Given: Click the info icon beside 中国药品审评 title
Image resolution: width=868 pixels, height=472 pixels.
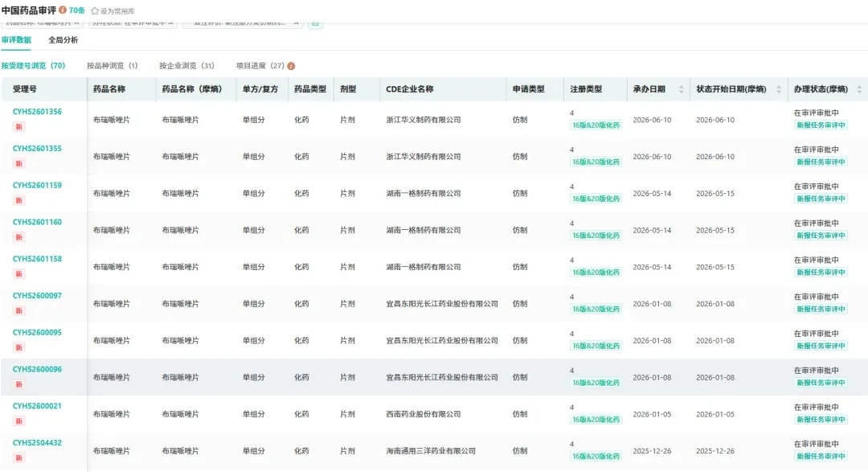Looking at the screenshot, I should 63,10.
